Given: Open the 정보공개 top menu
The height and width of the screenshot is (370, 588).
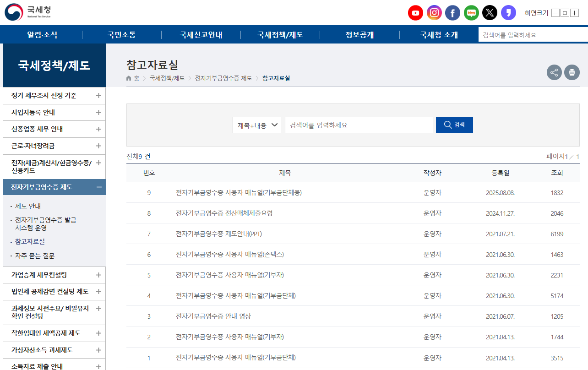Looking at the screenshot, I should click(x=359, y=35).
